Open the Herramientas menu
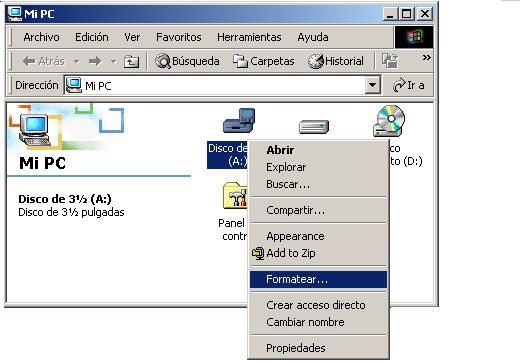Screen dimensions: 520x361 [249, 37]
